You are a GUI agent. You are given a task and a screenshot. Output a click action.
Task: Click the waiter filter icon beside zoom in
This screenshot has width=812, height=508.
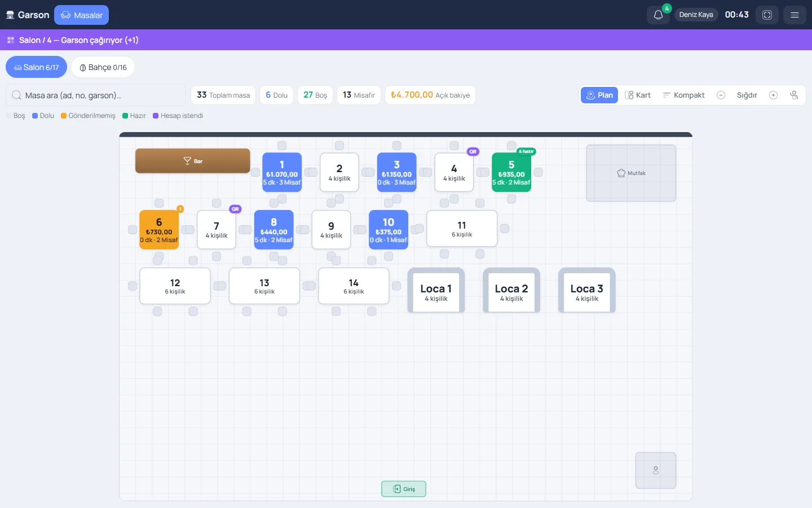(794, 95)
